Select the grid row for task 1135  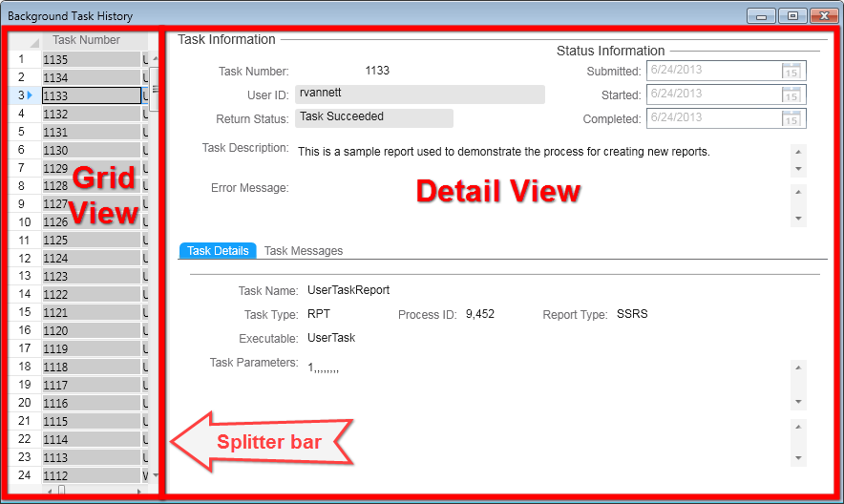91,59
